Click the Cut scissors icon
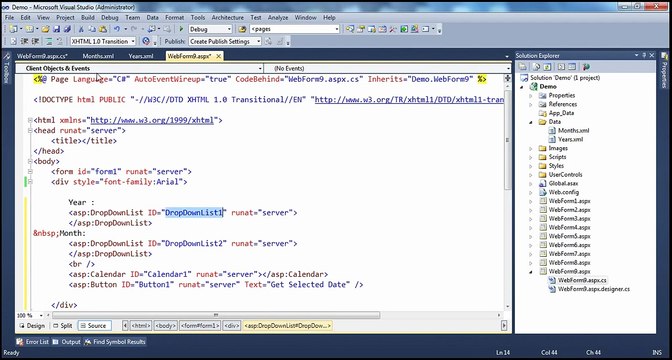Screen dimensions: 672x360 click(81, 29)
